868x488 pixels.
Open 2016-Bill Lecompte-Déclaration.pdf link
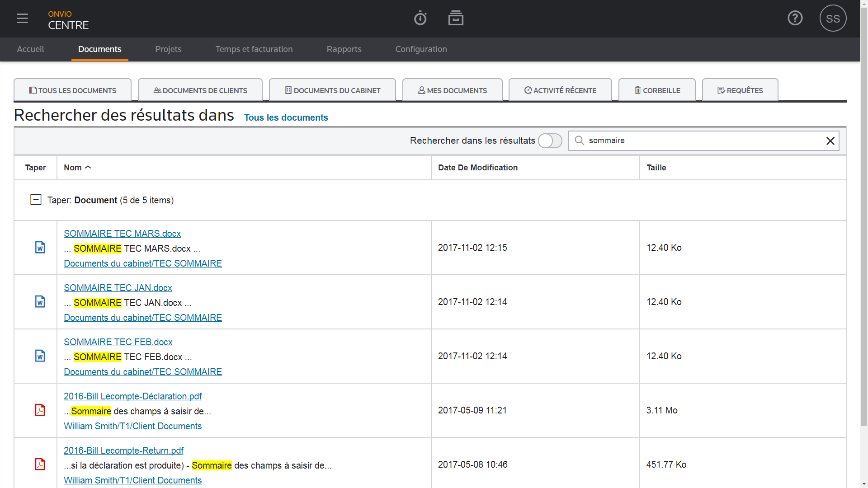pos(132,396)
